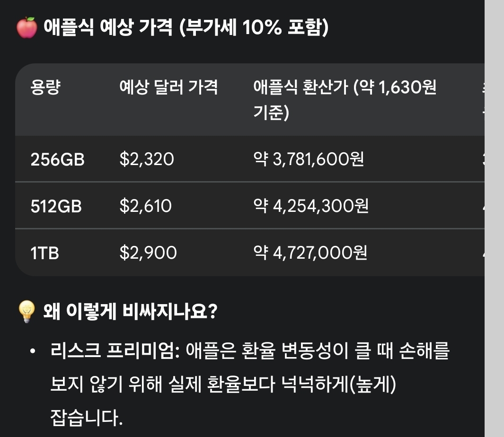Click the $2,610 price cell
The width and height of the screenshot is (504, 437).
coord(146,206)
